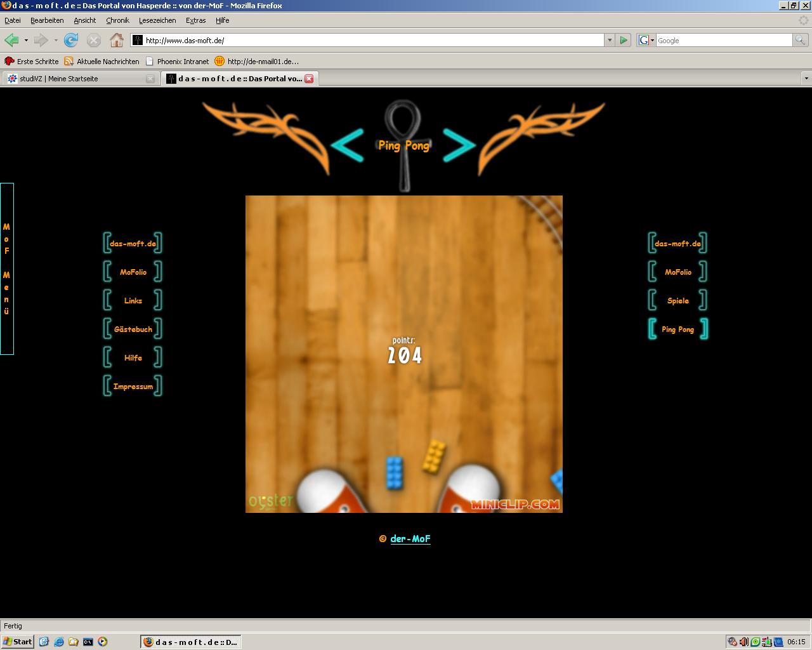Open the der-MoF footer link
Screen dimensions: 812x650
coord(410,538)
